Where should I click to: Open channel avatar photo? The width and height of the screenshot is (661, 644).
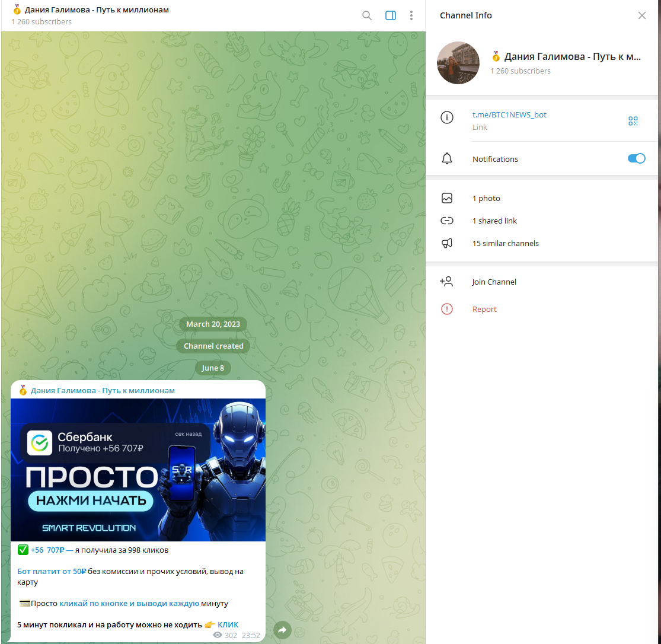point(458,63)
